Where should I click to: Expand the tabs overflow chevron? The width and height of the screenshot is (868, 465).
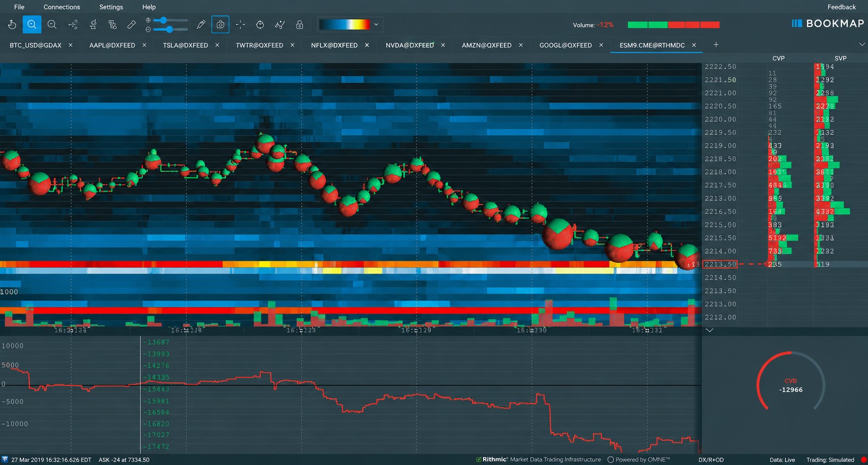click(x=862, y=45)
